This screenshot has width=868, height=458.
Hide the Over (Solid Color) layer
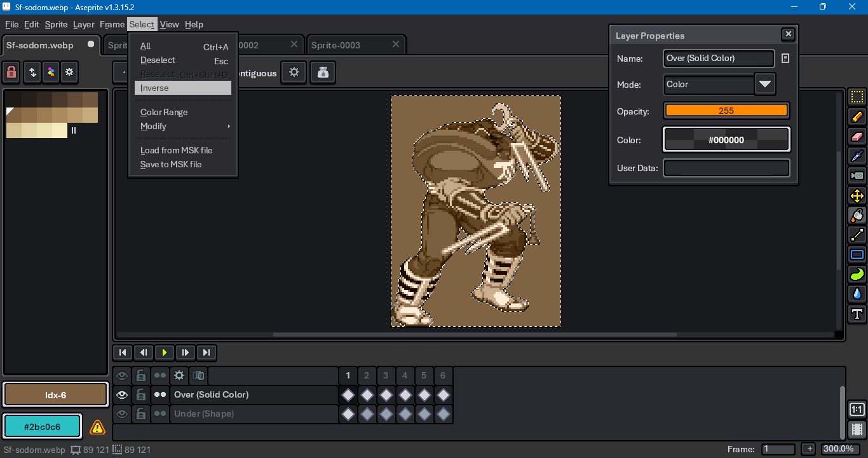122,395
